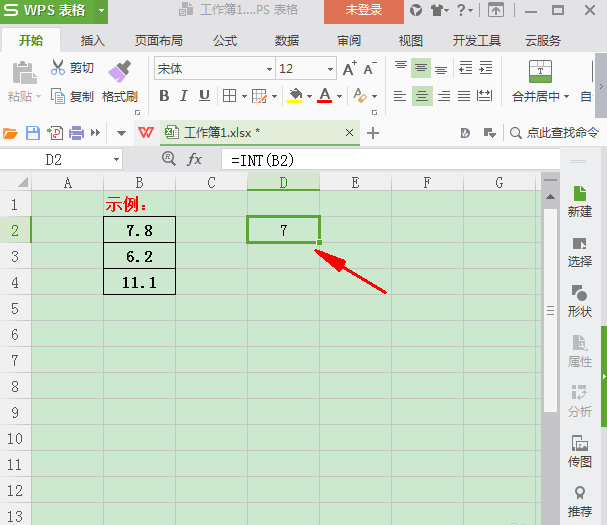Viewport: 607px width, 525px height.
Task: Expand the 合并居中 dropdown arrow
Action: [x=566, y=96]
